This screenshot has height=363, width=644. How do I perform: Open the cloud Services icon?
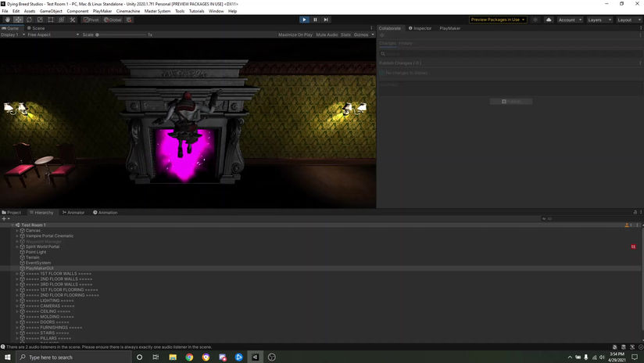click(x=549, y=20)
